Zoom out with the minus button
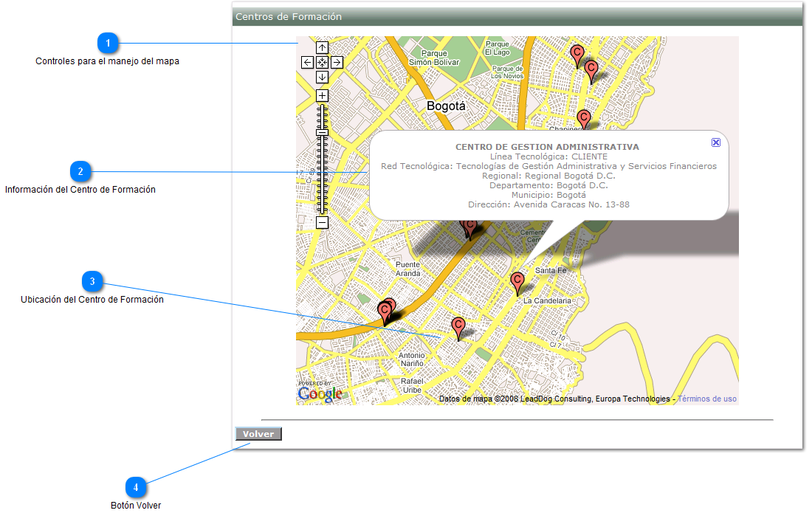 322,221
